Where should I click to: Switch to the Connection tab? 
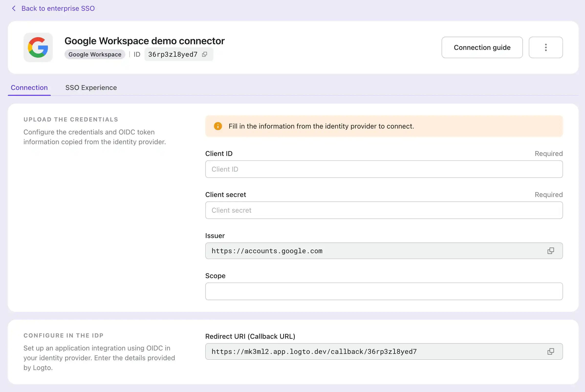click(x=29, y=87)
